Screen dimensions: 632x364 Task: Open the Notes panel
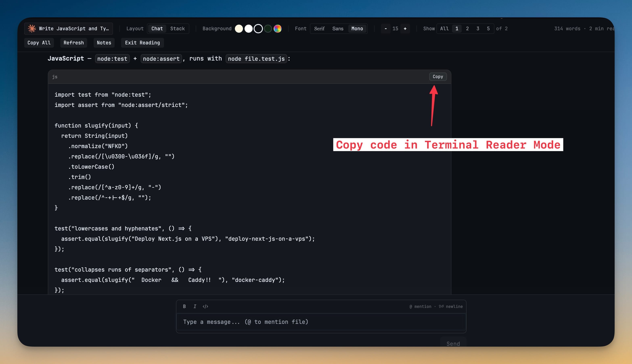104,43
